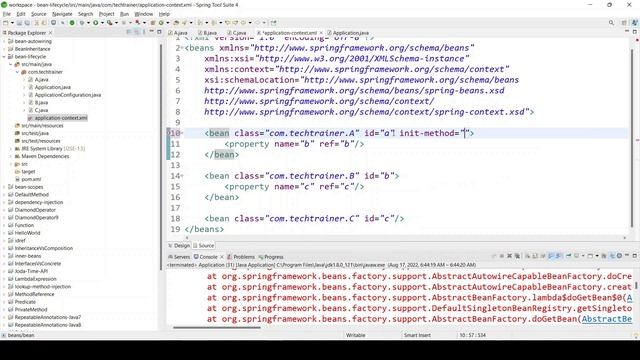The height and width of the screenshot is (360, 640).
Task: Click the Save All toolbar icon
Action: point(27,23)
